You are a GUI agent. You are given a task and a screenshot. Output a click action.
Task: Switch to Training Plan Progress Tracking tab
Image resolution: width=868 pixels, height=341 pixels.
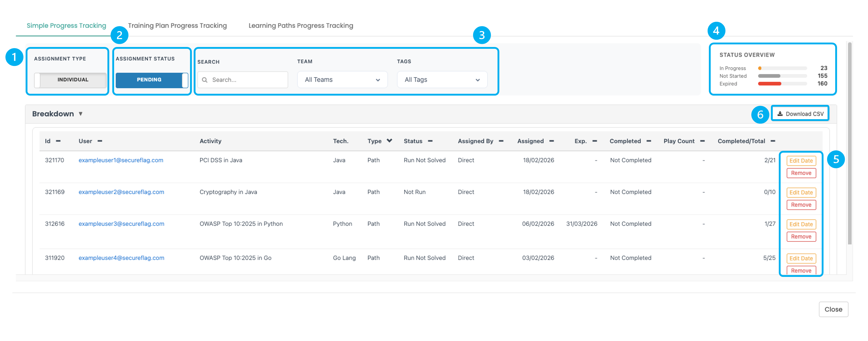click(177, 26)
